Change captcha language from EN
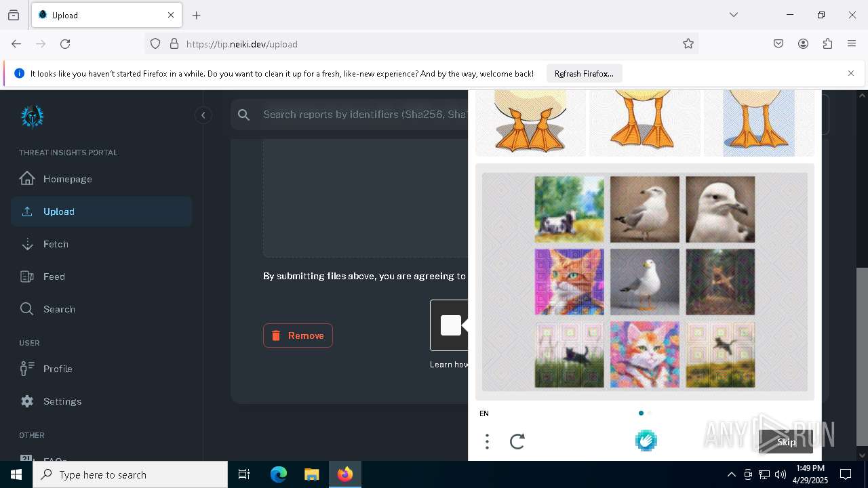Image resolution: width=868 pixels, height=488 pixels. coord(484,413)
